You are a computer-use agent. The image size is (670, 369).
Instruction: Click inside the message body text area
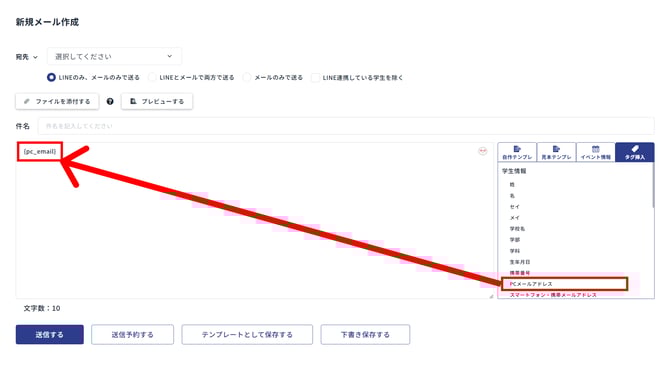255,220
